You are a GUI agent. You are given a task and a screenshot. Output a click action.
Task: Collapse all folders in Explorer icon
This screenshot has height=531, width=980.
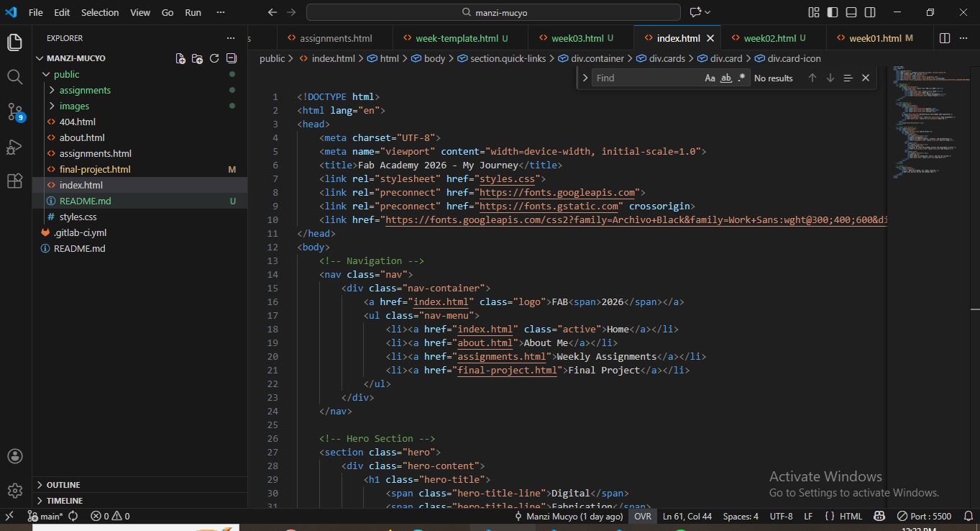[x=231, y=58]
